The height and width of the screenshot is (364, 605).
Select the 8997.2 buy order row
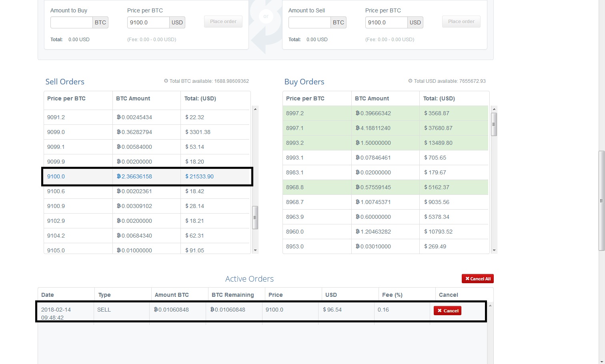coord(385,113)
